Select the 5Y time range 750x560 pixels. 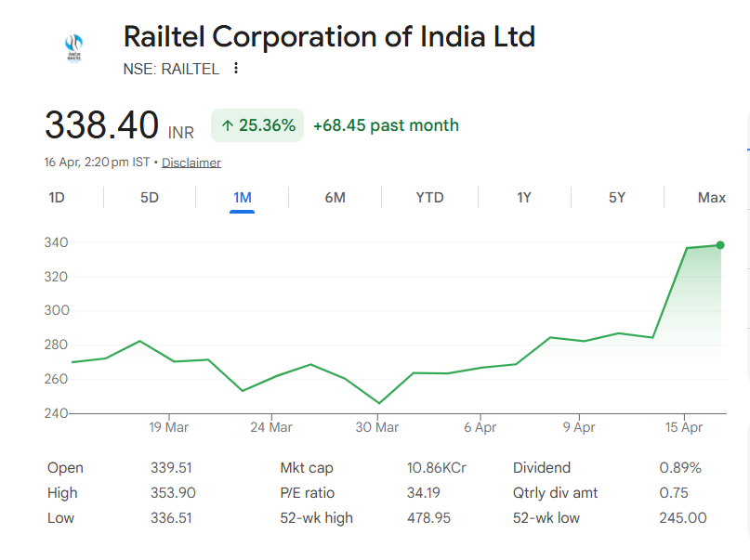click(x=616, y=197)
